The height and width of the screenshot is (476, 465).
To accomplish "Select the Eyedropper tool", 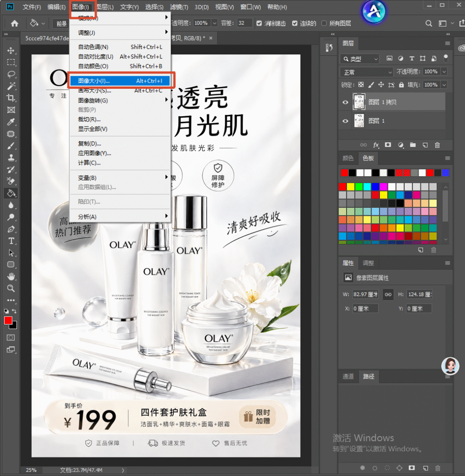I will tap(11, 122).
